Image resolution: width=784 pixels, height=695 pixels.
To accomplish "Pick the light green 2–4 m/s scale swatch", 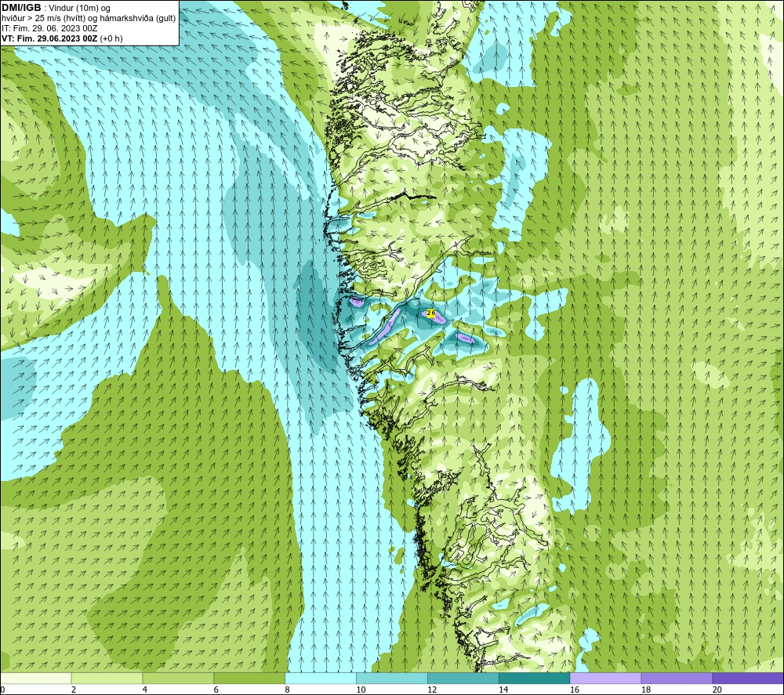I will pyautogui.click(x=107, y=678).
